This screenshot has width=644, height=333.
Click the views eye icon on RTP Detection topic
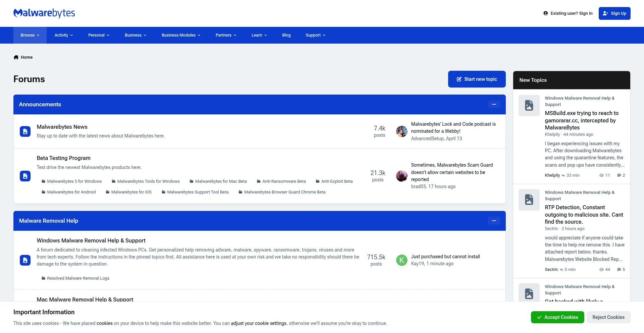(601, 270)
